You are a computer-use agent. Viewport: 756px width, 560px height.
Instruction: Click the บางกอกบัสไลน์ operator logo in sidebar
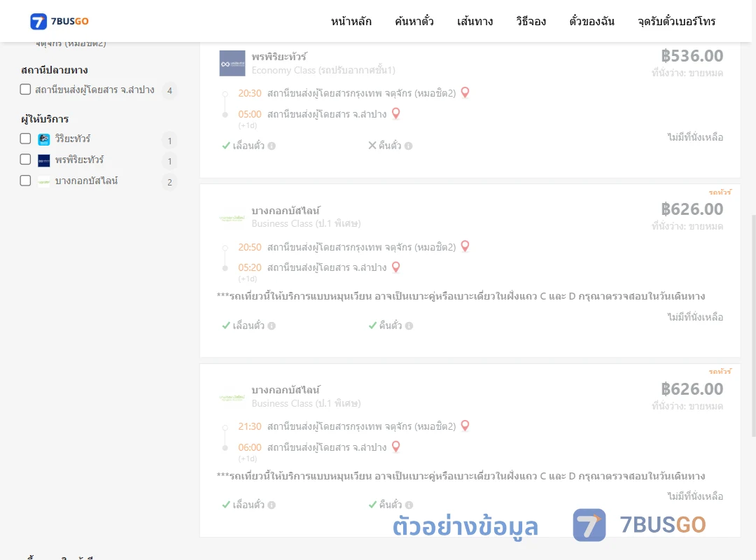coord(44,182)
